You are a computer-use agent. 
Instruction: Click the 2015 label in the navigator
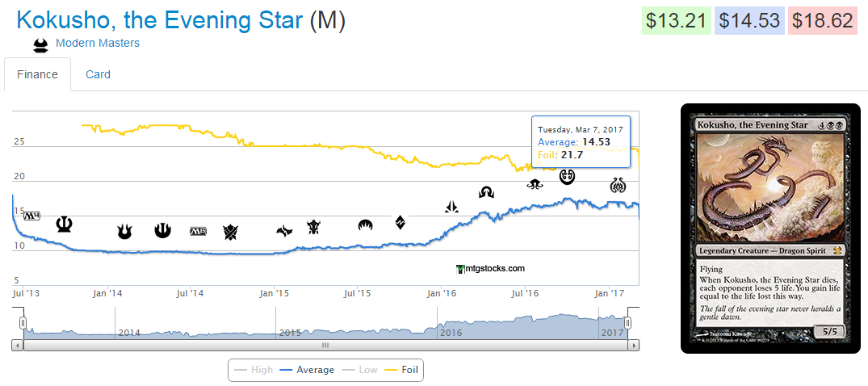290,333
